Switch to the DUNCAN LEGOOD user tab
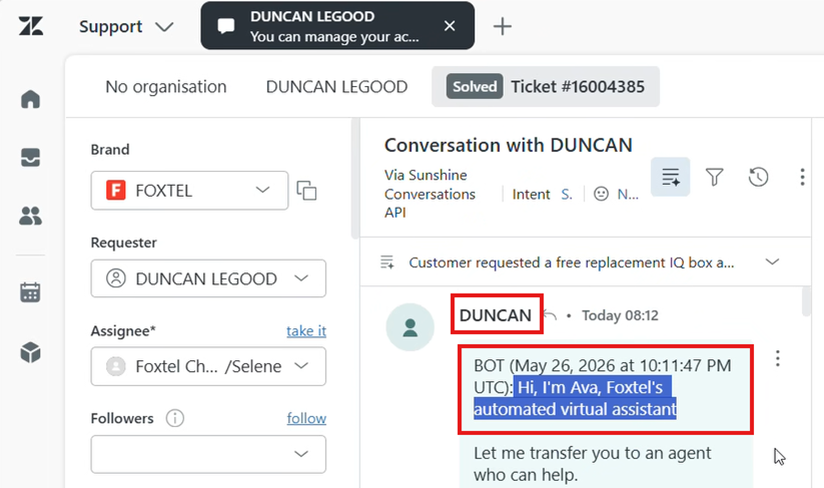824x488 pixels. [336, 87]
